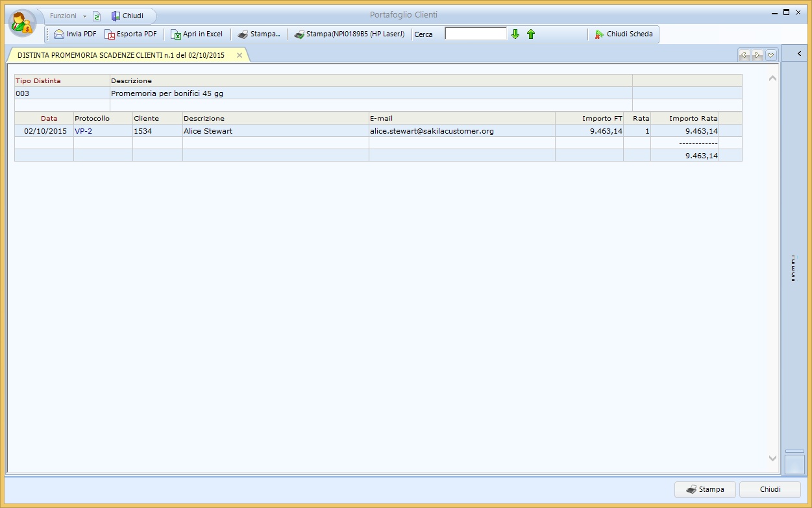Select the Distinta Promemoria Scadenze Clienti tab
This screenshot has width=812, height=508.
(121, 56)
